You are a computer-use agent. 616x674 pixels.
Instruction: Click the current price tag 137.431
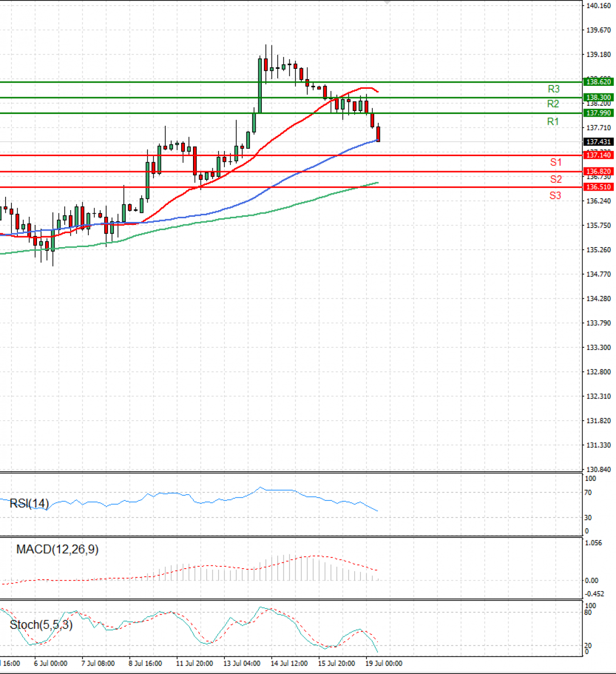click(x=599, y=142)
